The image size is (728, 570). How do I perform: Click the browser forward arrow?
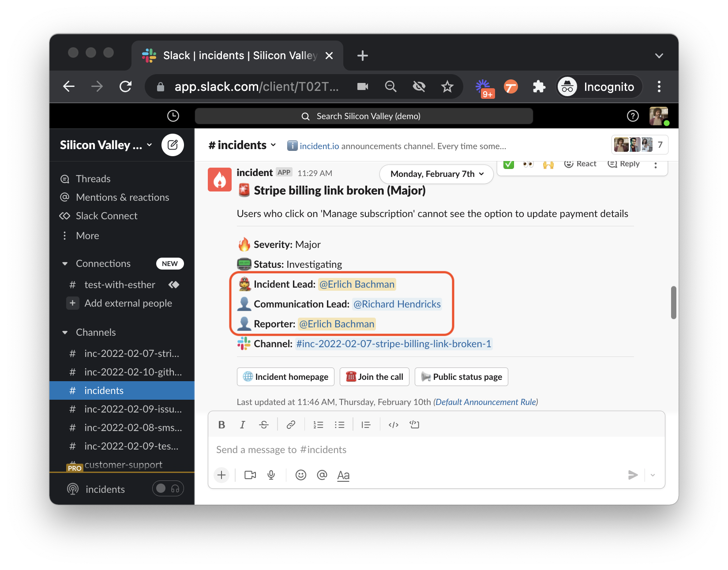tap(97, 86)
